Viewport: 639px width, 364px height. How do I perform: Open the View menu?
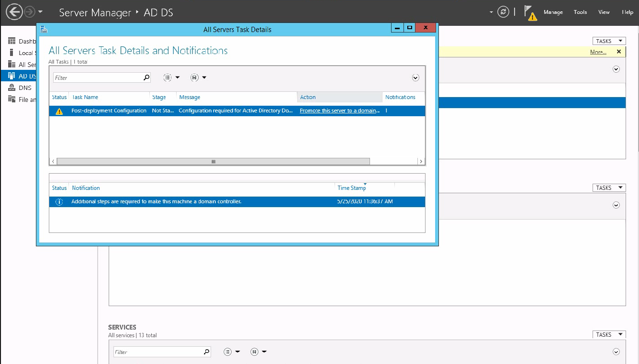coord(604,12)
